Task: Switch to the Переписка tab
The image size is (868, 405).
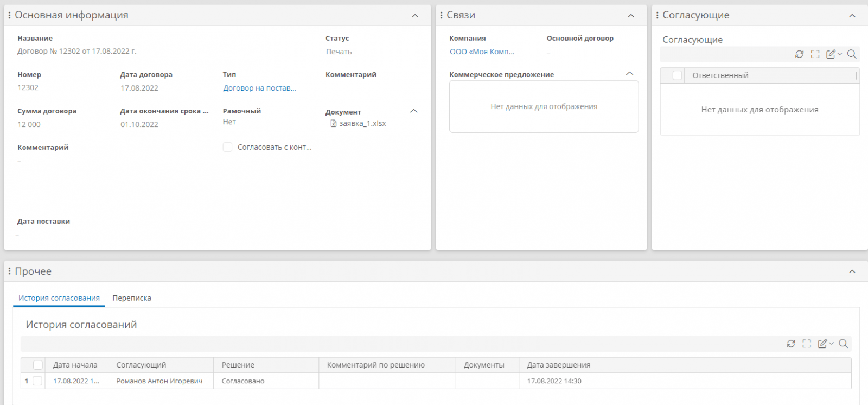Action: [x=132, y=298]
